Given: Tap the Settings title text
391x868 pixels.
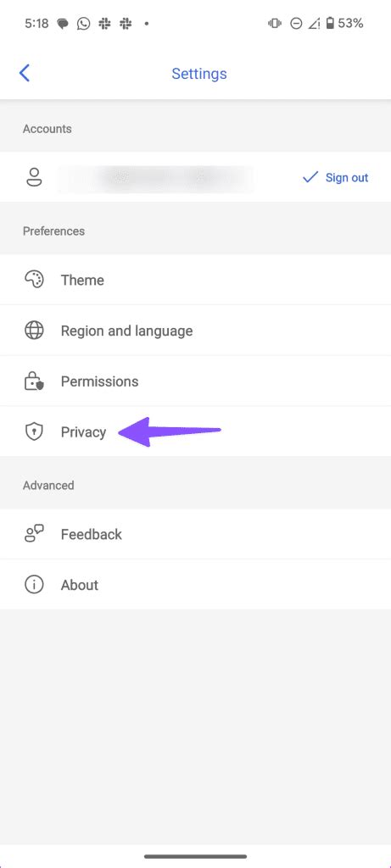Looking at the screenshot, I should 199,74.
